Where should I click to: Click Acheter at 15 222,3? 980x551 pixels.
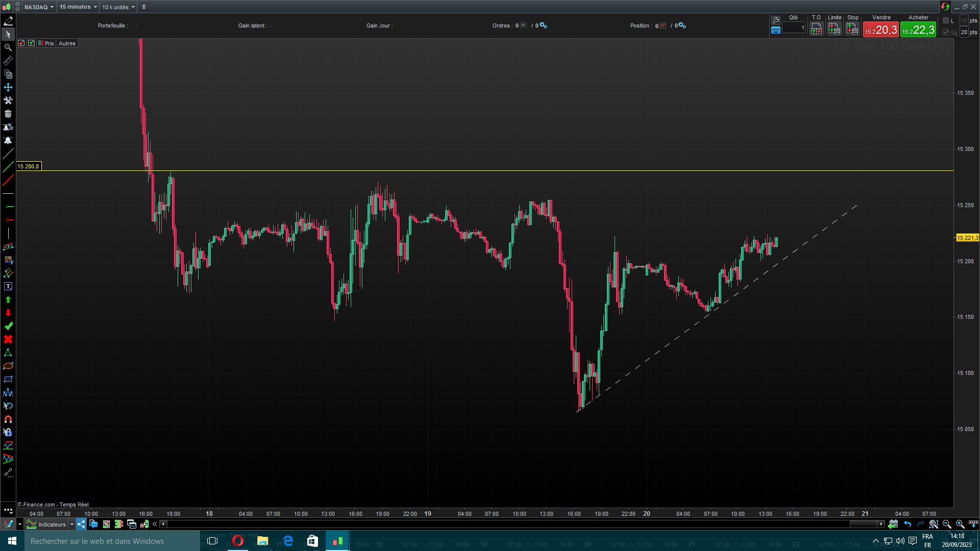(918, 30)
